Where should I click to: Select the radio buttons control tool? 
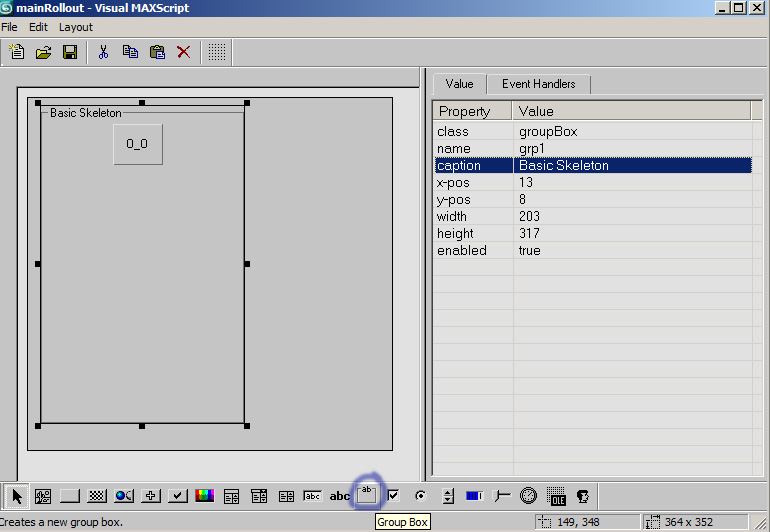420,496
